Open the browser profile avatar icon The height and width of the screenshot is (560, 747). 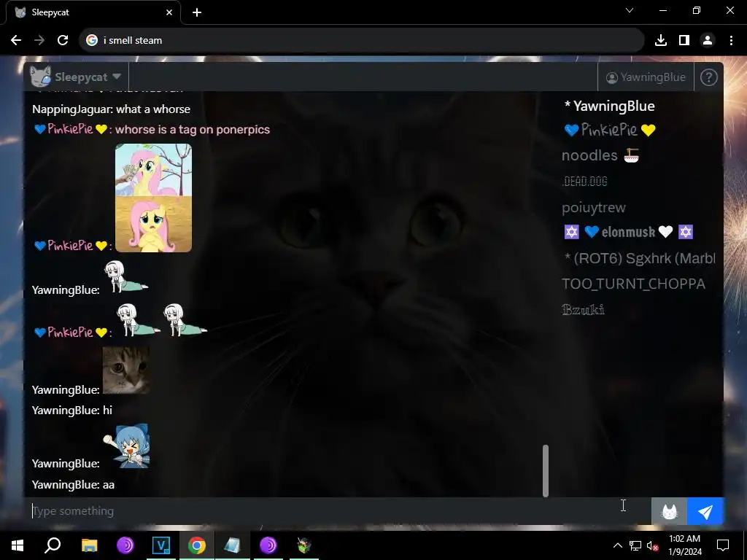coord(708,41)
